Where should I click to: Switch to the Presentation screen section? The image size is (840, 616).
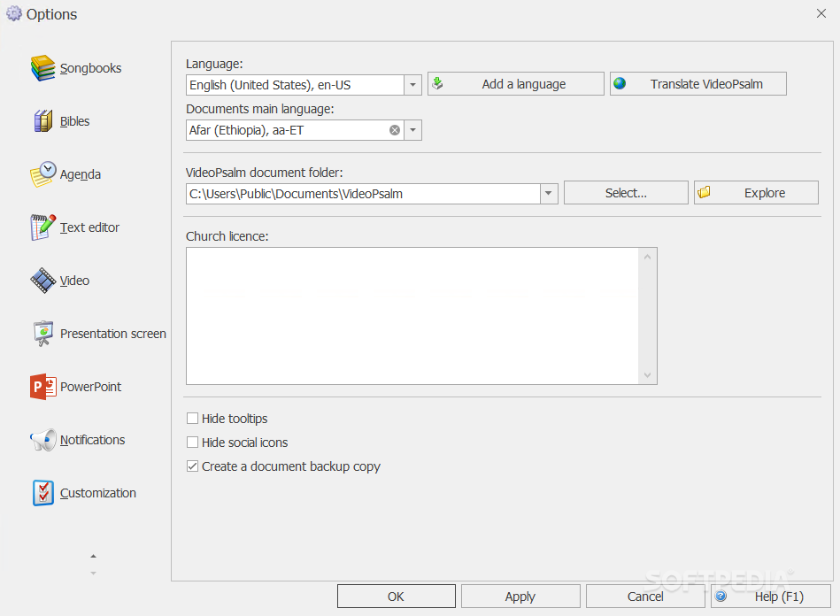click(113, 334)
